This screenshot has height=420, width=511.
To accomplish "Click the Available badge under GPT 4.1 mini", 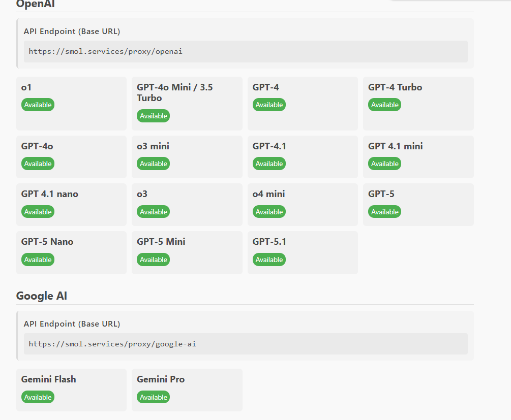I will [384, 164].
